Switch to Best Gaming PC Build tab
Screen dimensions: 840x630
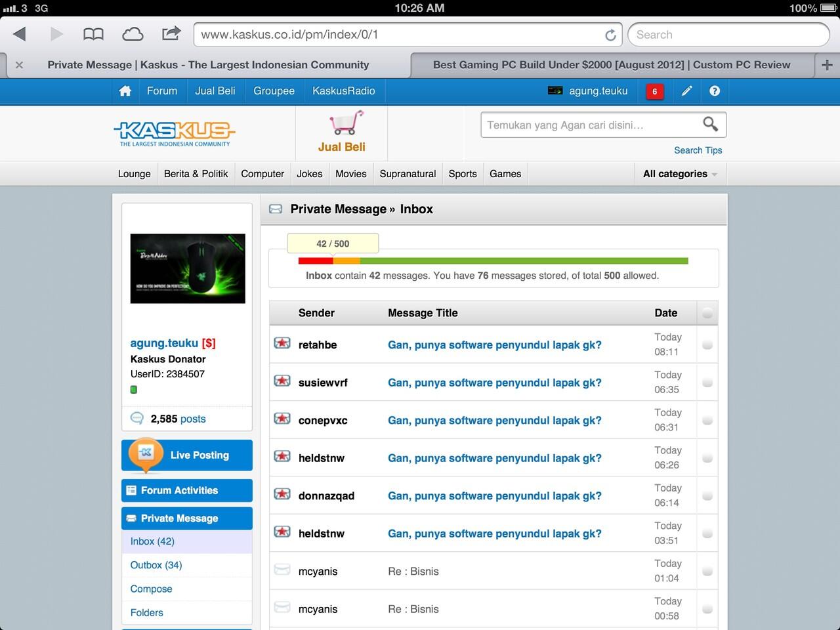click(x=612, y=65)
